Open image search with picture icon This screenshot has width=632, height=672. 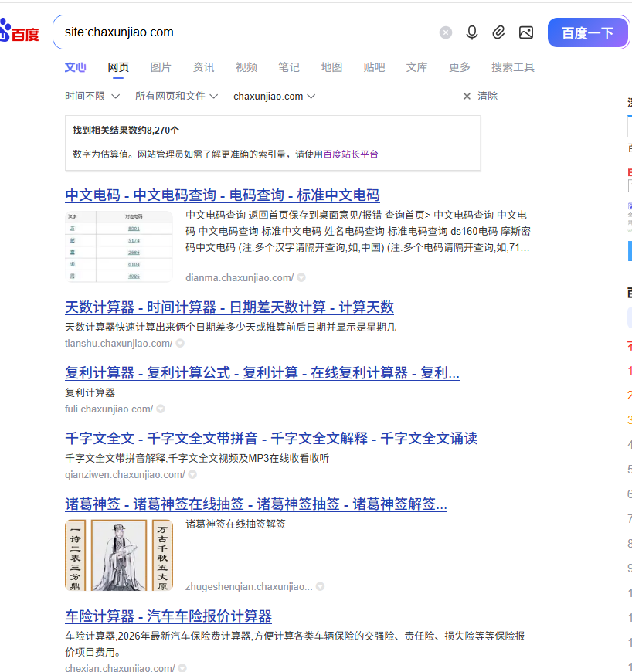[x=525, y=32]
